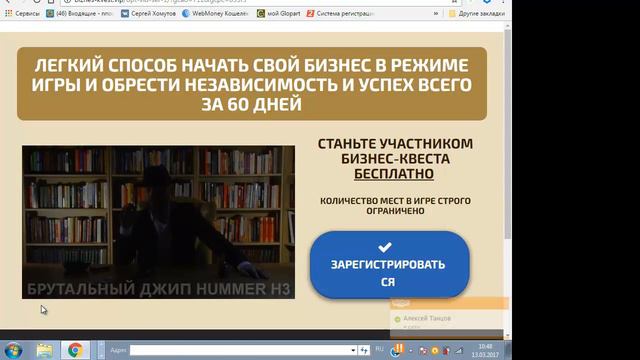Open the Сервисы apps bookmark
Screen dimensions: 640x360
(x=22, y=13)
